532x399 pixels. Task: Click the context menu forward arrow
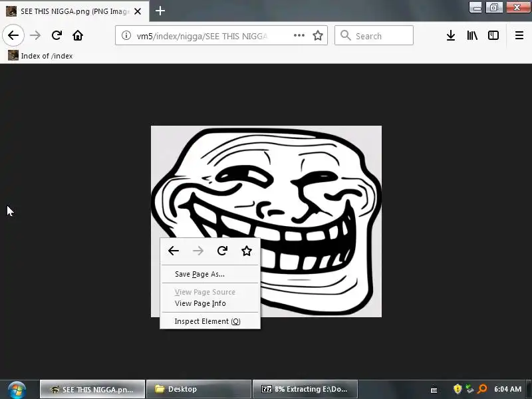(198, 251)
